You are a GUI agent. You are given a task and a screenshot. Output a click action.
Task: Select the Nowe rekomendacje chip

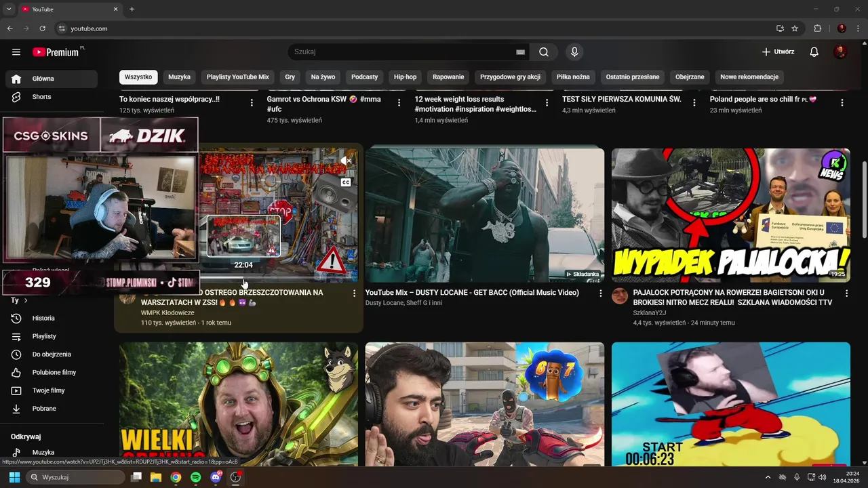pos(749,77)
